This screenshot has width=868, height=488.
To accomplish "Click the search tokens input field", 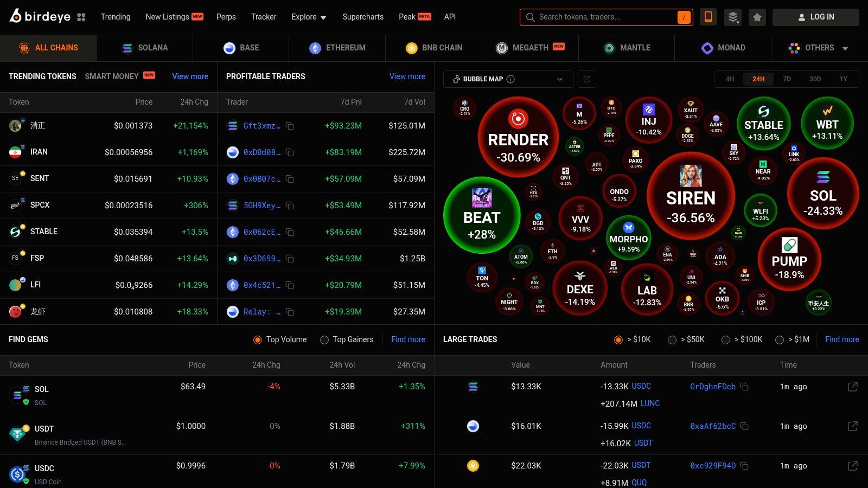I will click(x=606, y=17).
